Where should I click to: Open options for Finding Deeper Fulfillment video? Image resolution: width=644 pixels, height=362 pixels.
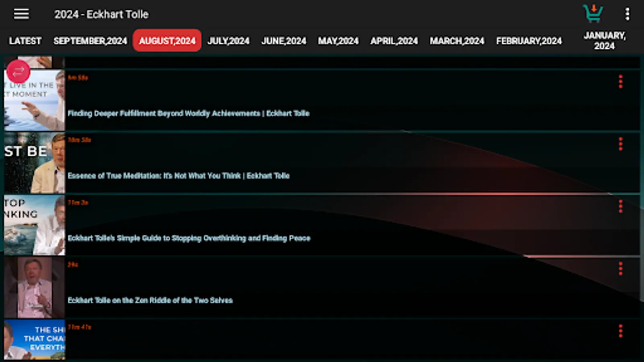[620, 82]
